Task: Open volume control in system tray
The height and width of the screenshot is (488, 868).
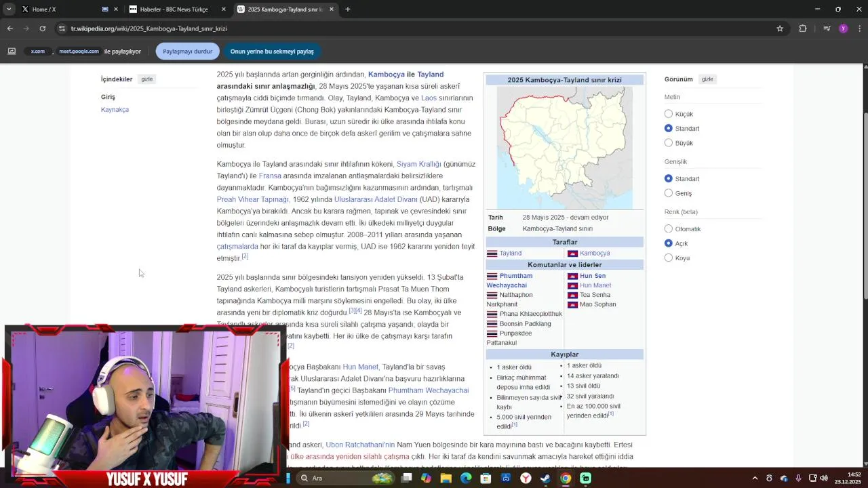Action: coord(824,479)
